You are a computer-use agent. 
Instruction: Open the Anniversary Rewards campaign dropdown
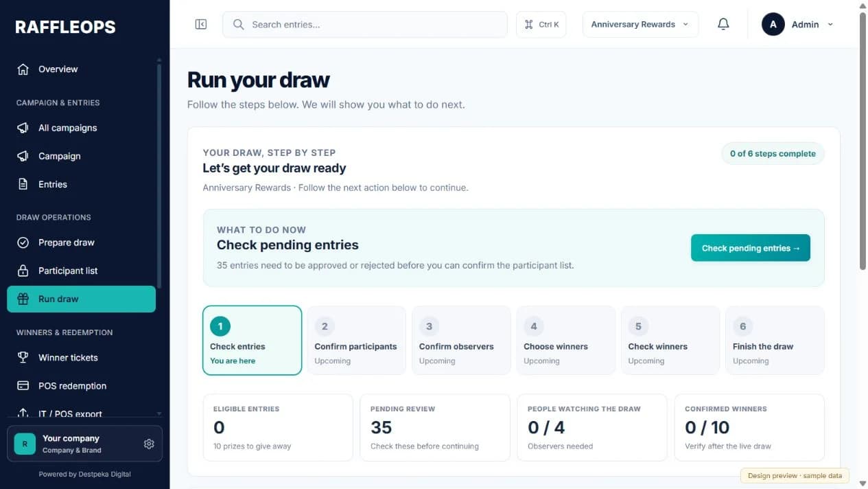tap(640, 25)
